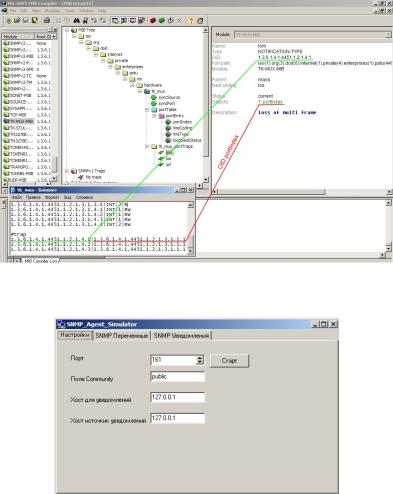Switch to SNMP Переменные tab in simulator
Screen dimensions: 393x494
pyautogui.click(x=122, y=336)
